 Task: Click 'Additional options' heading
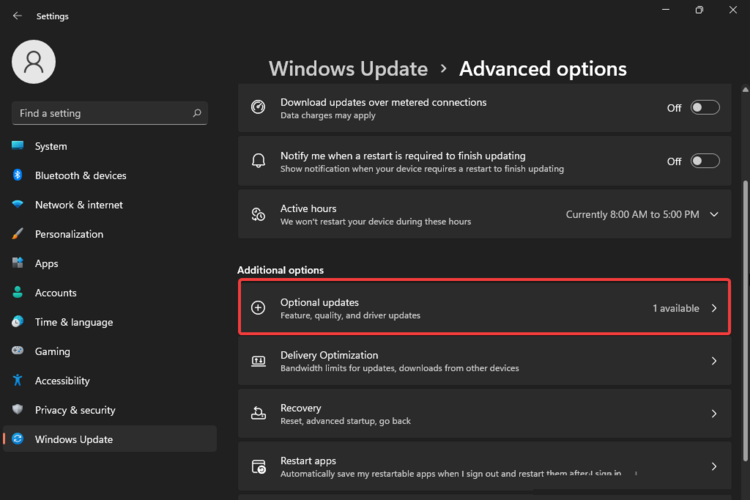[x=280, y=270]
